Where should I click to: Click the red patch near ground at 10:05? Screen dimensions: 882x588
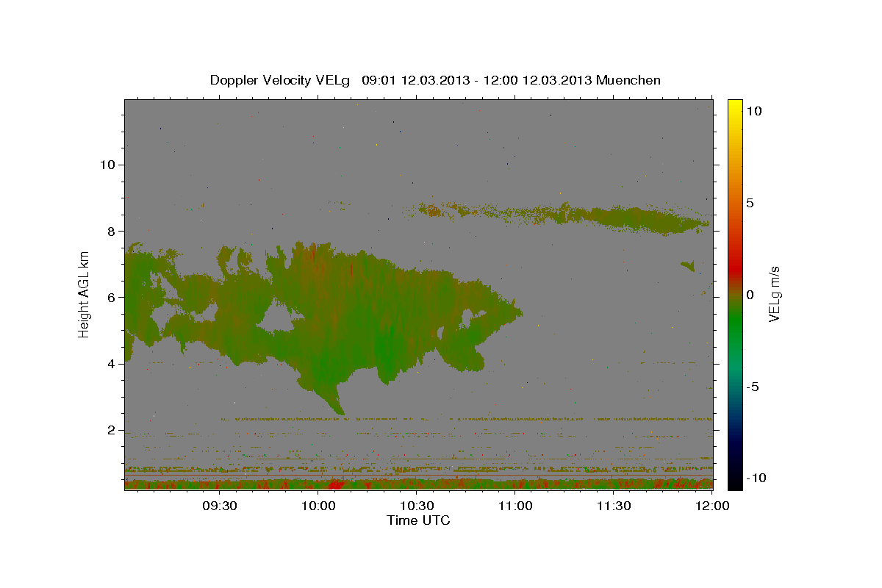coord(336,484)
